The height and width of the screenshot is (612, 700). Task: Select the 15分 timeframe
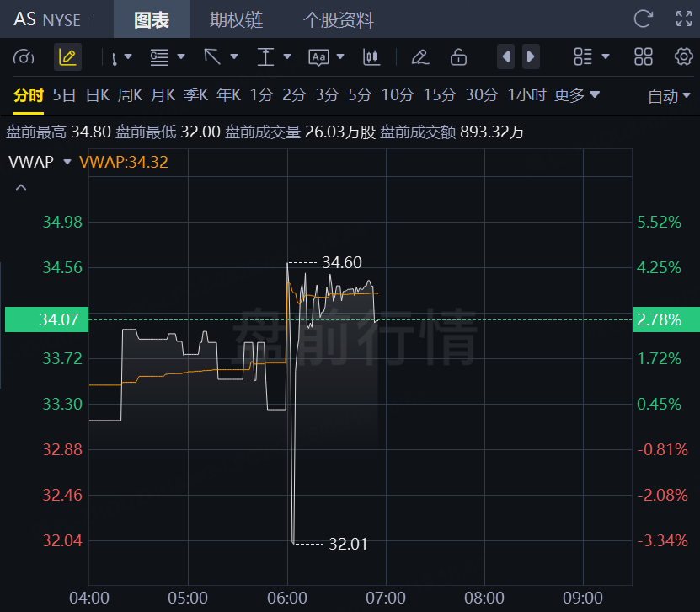[439, 94]
